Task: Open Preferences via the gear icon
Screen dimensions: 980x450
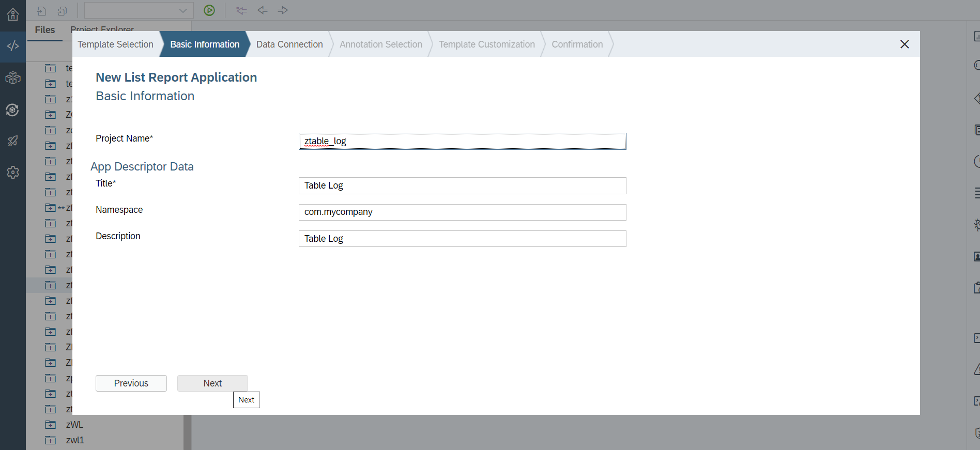Action: tap(13, 172)
